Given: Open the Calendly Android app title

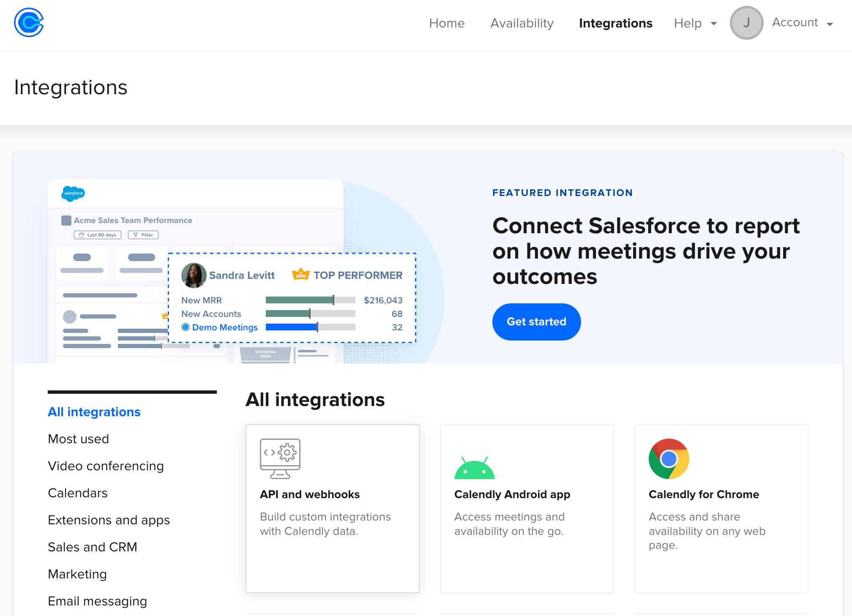Looking at the screenshot, I should point(512,494).
